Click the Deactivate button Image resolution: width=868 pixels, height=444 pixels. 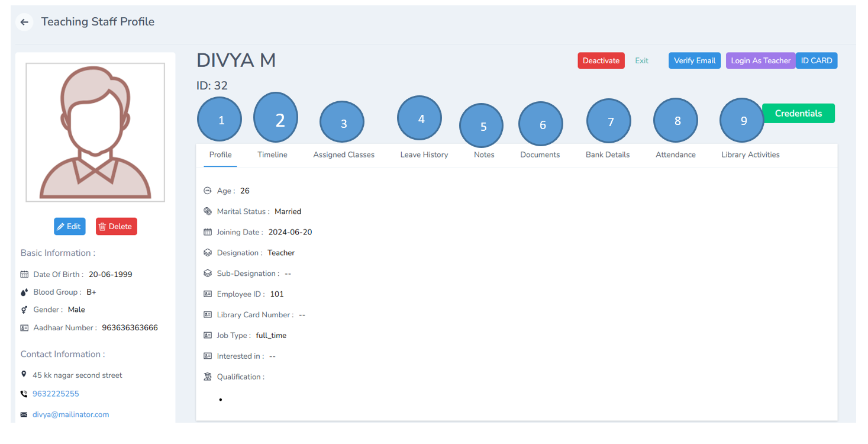pyautogui.click(x=601, y=60)
